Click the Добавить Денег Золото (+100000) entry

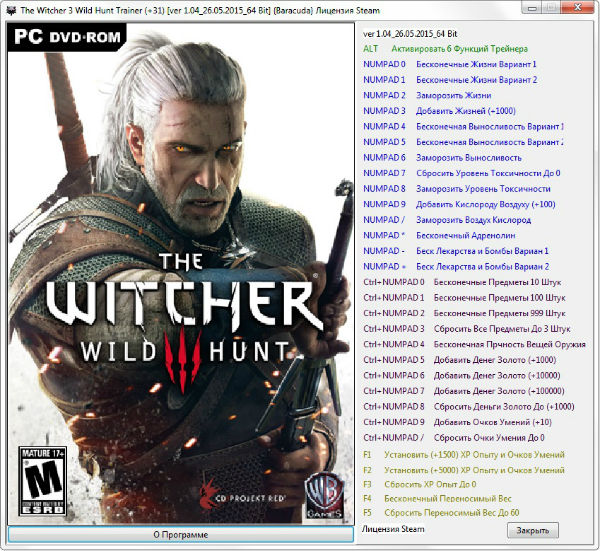490,391
